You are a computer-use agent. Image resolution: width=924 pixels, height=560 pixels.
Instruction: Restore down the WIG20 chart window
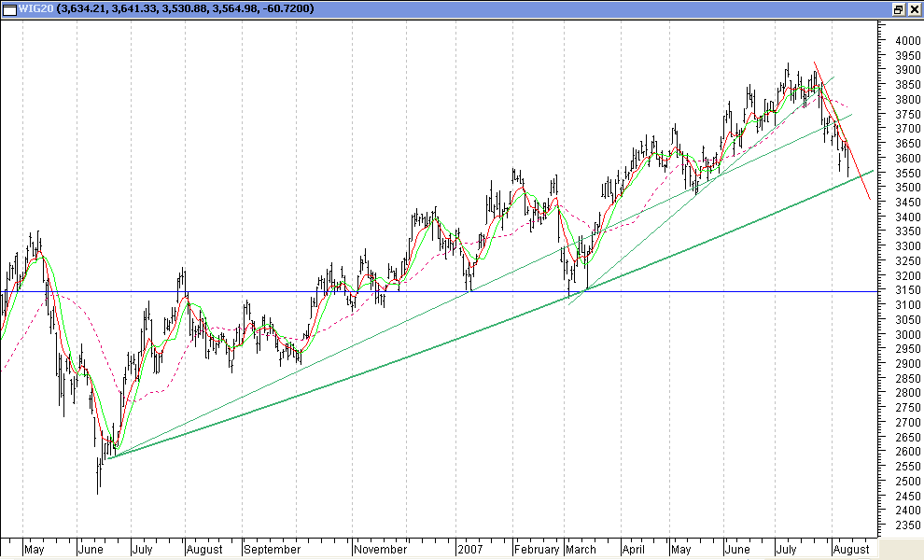(x=898, y=9)
